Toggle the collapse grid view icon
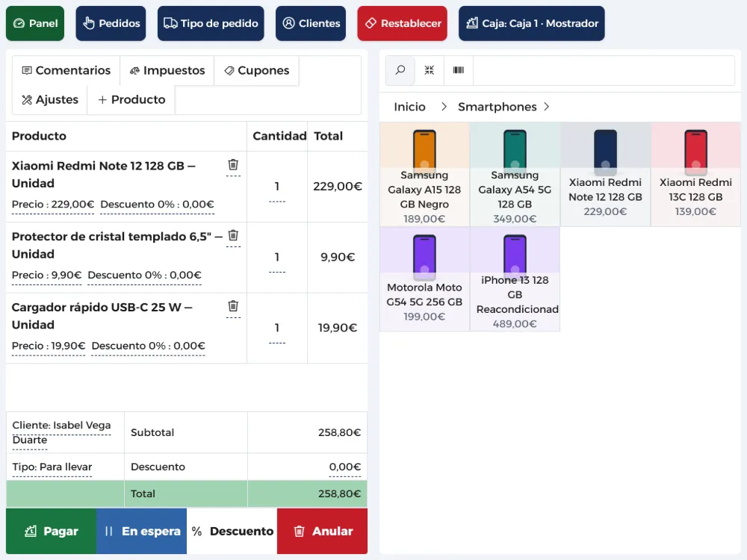The image size is (747, 560). (430, 70)
